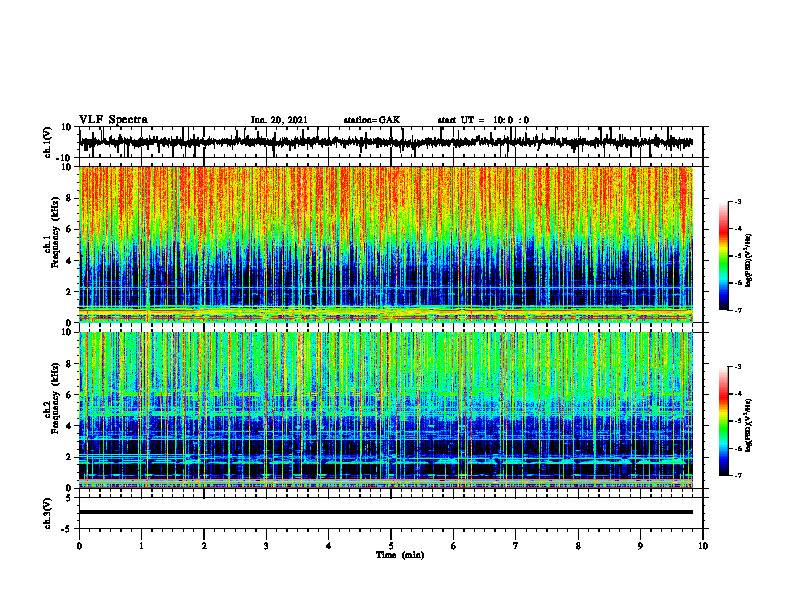Click the "station=GAK" label
Viewport: 792px width, 612px height.
pyautogui.click(x=372, y=120)
